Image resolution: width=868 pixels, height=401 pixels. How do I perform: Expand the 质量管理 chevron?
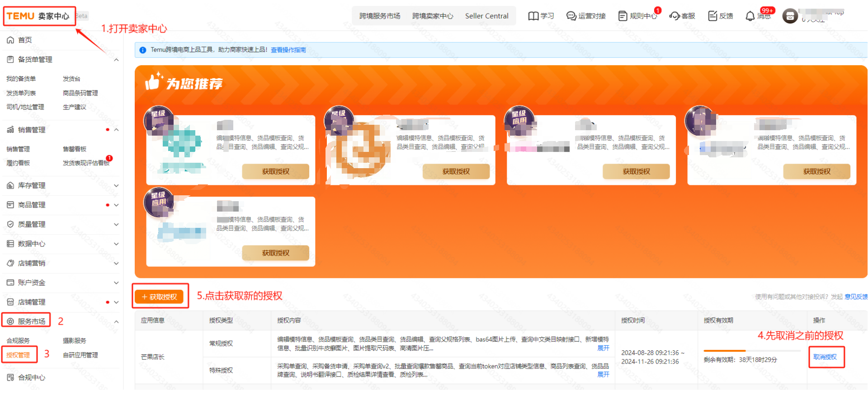click(116, 224)
